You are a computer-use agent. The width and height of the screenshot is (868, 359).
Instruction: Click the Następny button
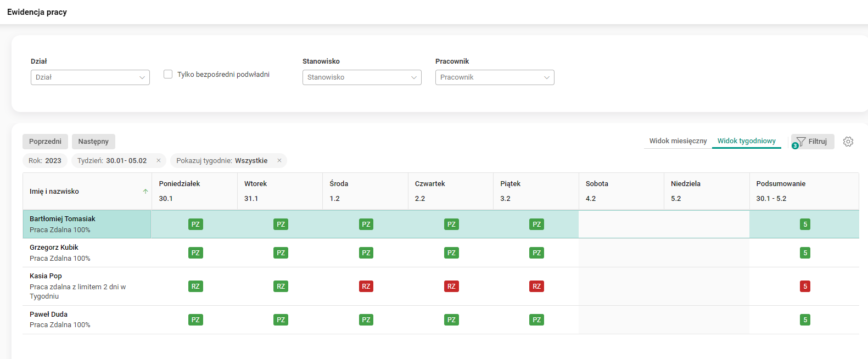click(93, 142)
